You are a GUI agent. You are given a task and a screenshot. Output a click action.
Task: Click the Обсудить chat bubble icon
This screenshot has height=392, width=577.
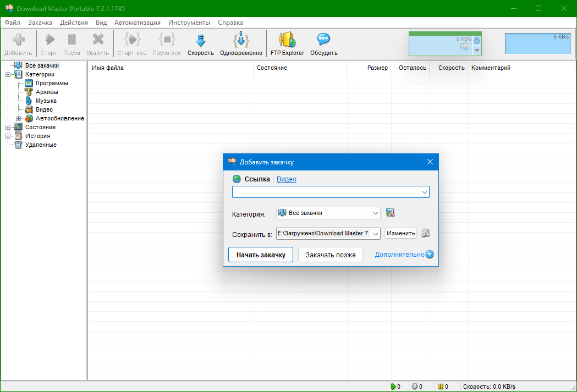323,41
